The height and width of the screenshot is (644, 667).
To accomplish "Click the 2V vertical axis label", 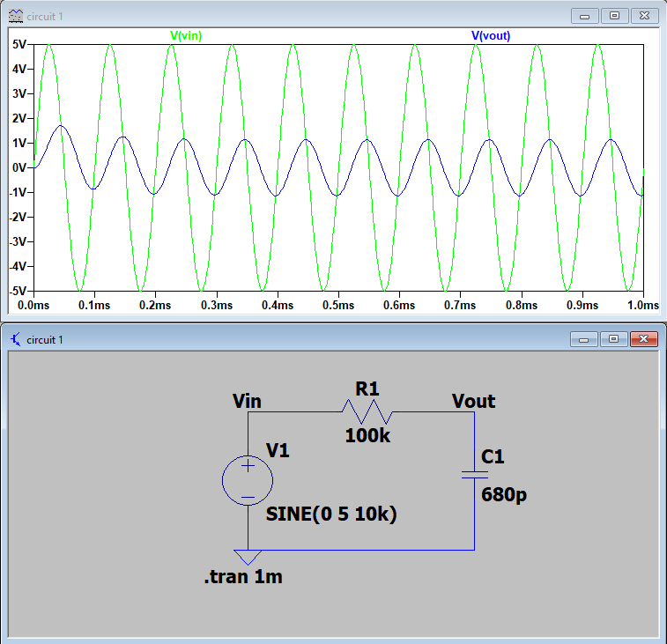I will point(19,118).
